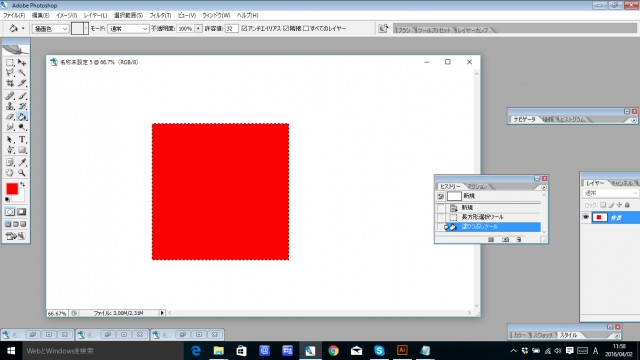Switch foreground and background colors
The height and width of the screenshot is (360, 640).
tap(23, 184)
